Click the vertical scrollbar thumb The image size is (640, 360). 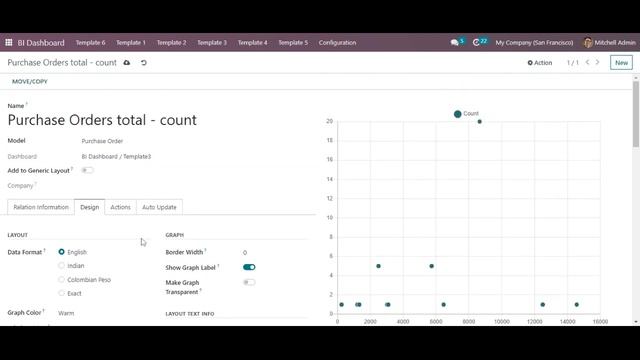636,114
